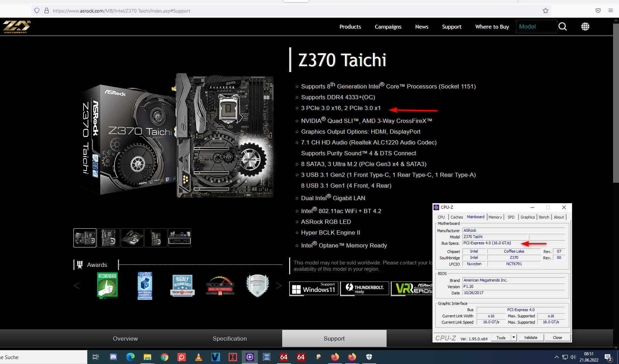Select the Mainboard tab in CPU-Z
Screen dimensions: 619x364
(475, 217)
